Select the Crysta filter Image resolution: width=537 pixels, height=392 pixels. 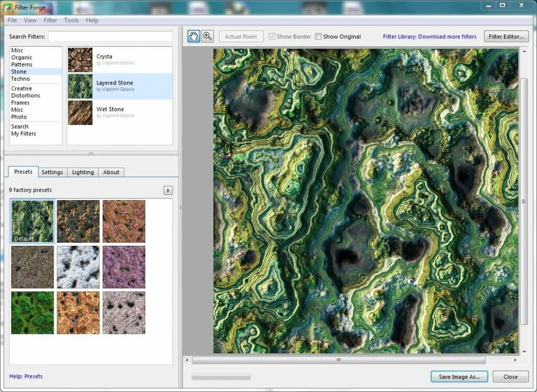120,60
